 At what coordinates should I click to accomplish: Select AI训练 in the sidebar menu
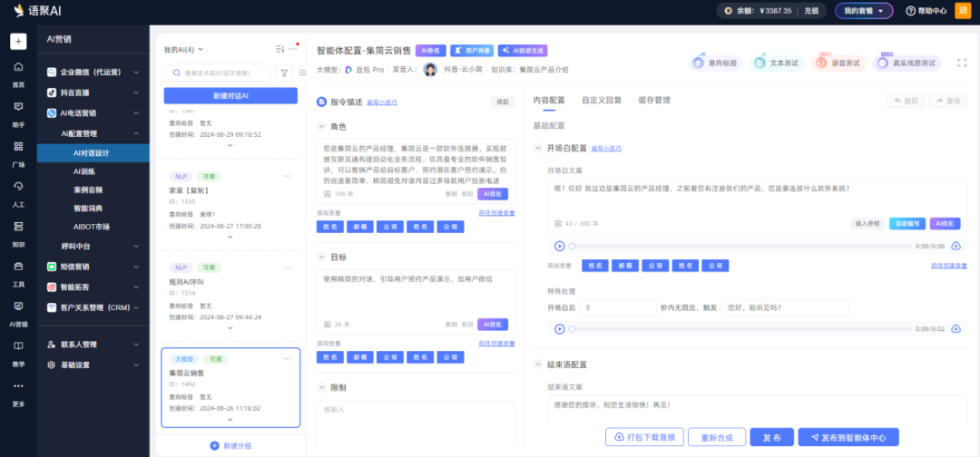(84, 171)
